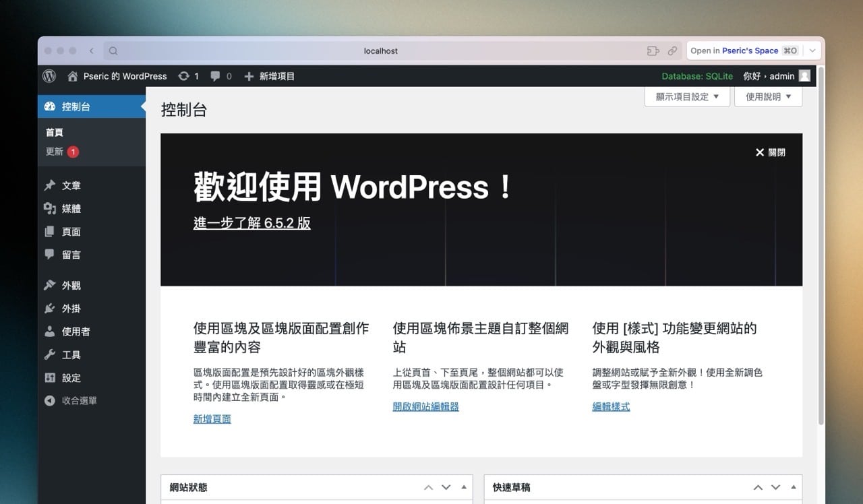
Task: Click the admin avatar icon
Action: 804,76
